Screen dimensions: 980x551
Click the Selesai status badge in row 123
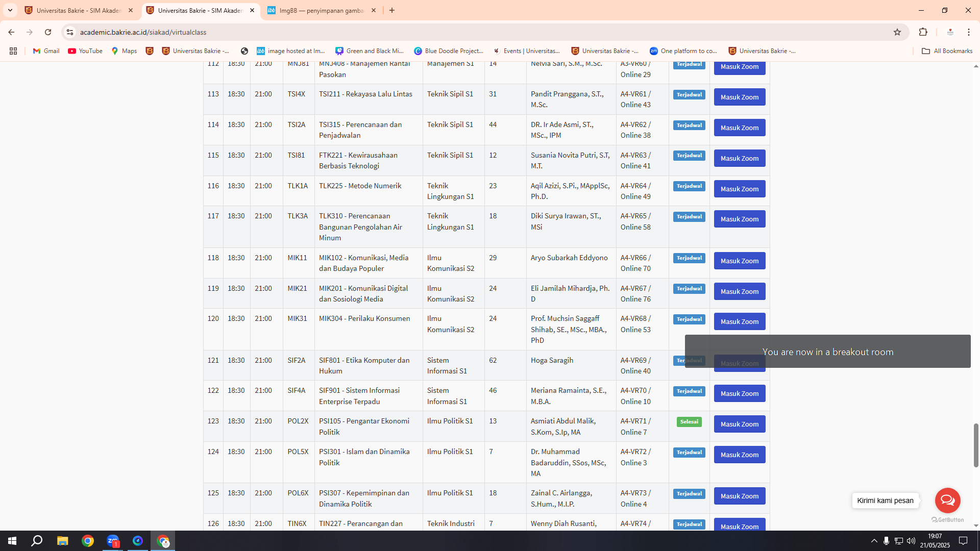coord(689,422)
